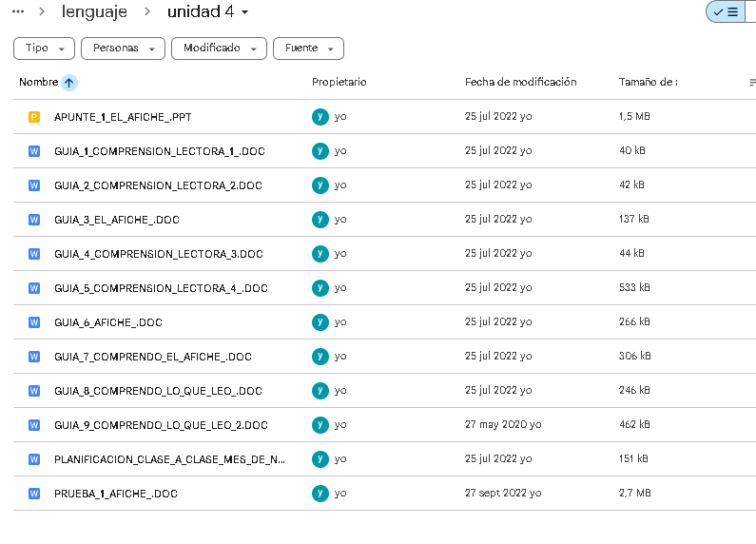Click the Word icon of GUIA_9_COMPRENDO_LO_QUE_LEO_2.DOC
The height and width of the screenshot is (544, 756).
pyautogui.click(x=34, y=425)
